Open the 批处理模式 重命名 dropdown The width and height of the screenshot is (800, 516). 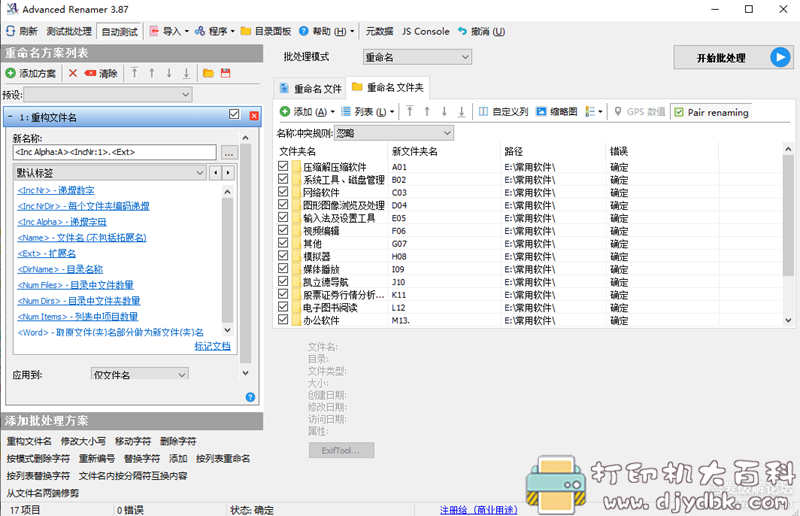[417, 57]
